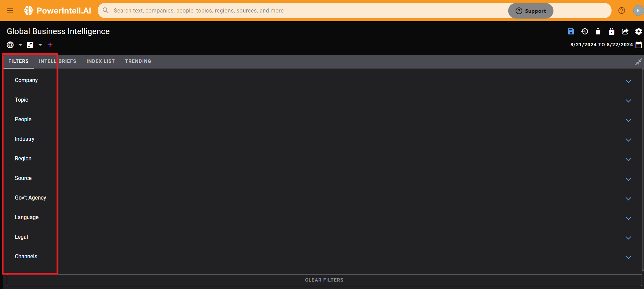The width and height of the screenshot is (644, 289).
Task: Click the Region filter label
Action: click(x=23, y=158)
